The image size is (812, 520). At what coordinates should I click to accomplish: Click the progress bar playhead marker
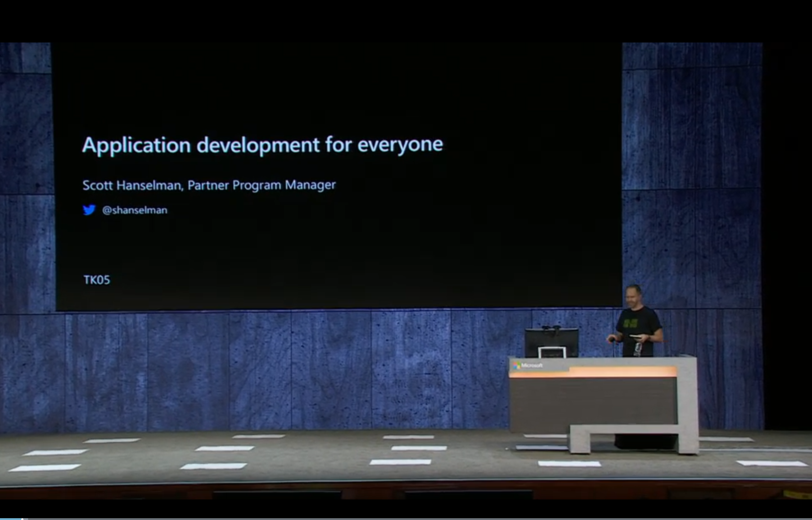(x=22, y=519)
